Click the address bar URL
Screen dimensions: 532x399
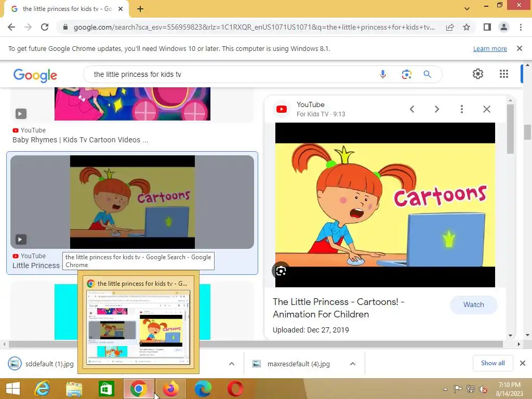coord(254,27)
